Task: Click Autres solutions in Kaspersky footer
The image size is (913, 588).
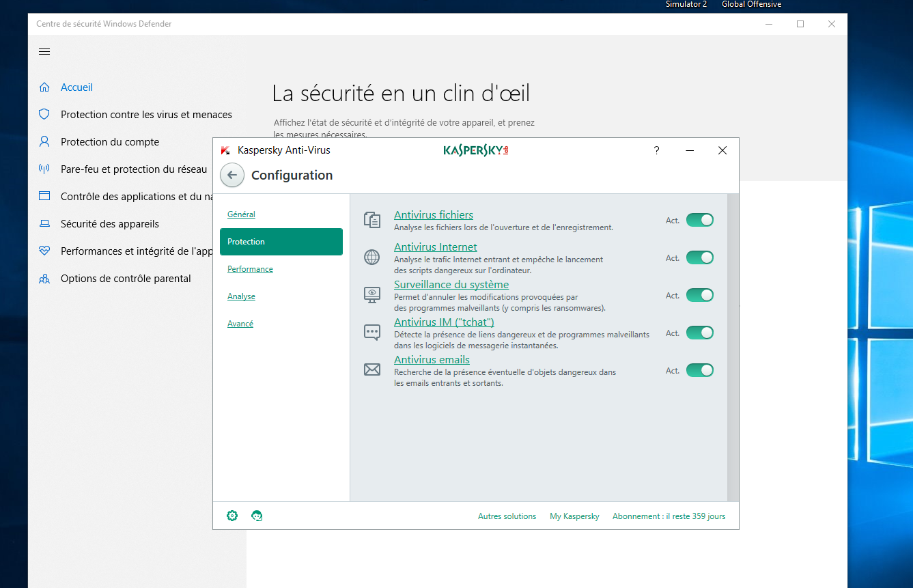Action: coord(507,516)
